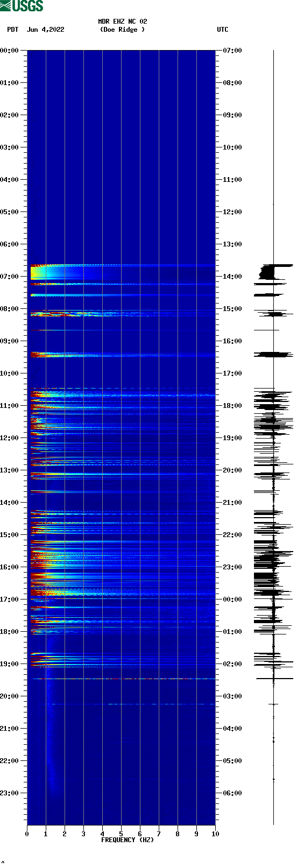Click the 03:00 PDT time label
The height and width of the screenshot is (868, 297).
(x=10, y=147)
